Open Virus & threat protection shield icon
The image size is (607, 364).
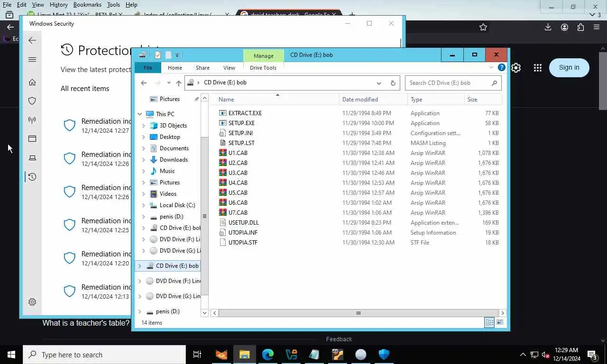click(32, 101)
